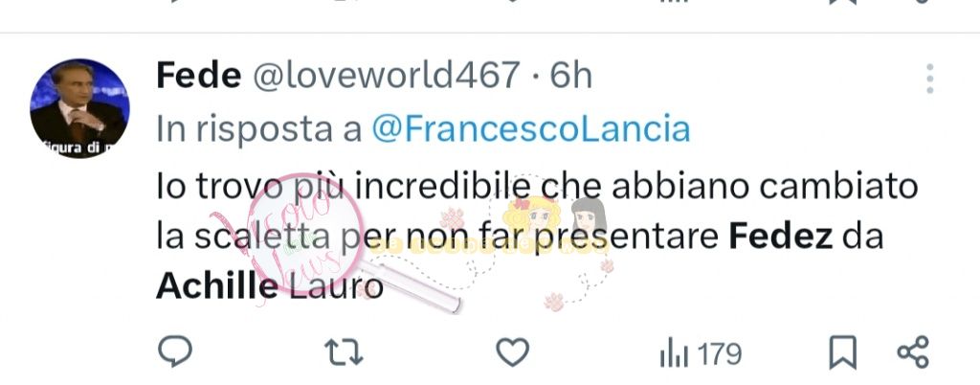Open the three-dot more options menu

pyautogui.click(x=930, y=79)
